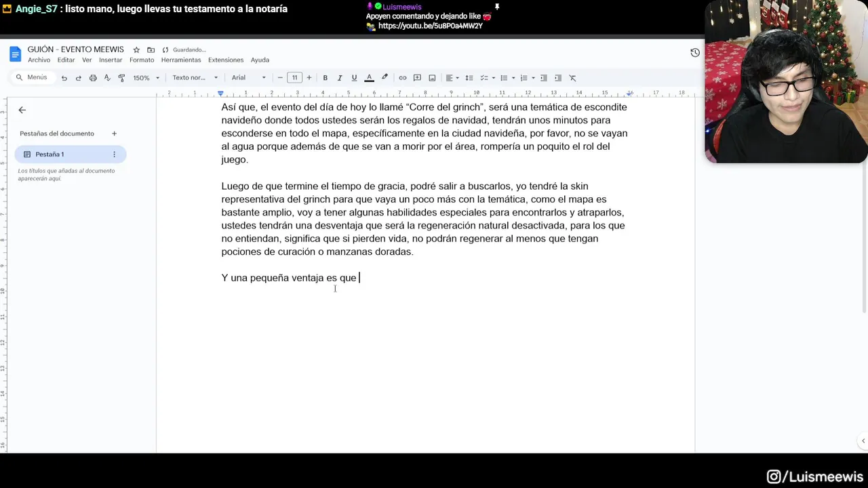Open the Insertar menu
Viewport: 868px width, 488px height.
pos(111,60)
